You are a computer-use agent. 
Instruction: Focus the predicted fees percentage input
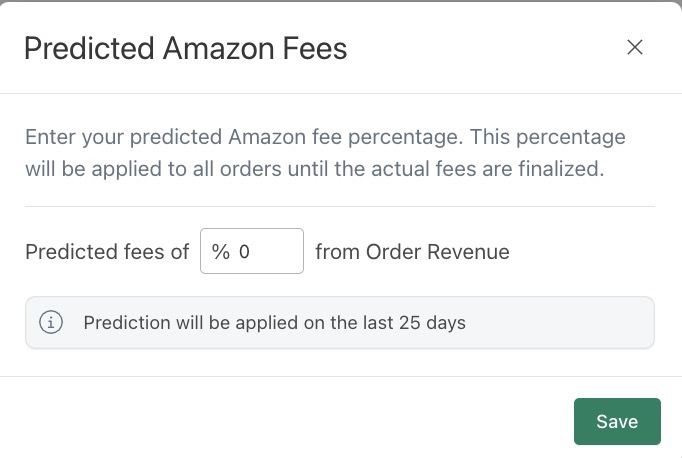252,251
